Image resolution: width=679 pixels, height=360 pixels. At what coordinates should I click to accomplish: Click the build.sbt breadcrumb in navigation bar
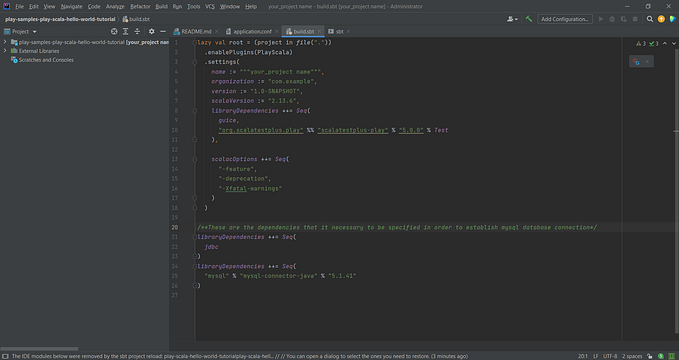136,19
